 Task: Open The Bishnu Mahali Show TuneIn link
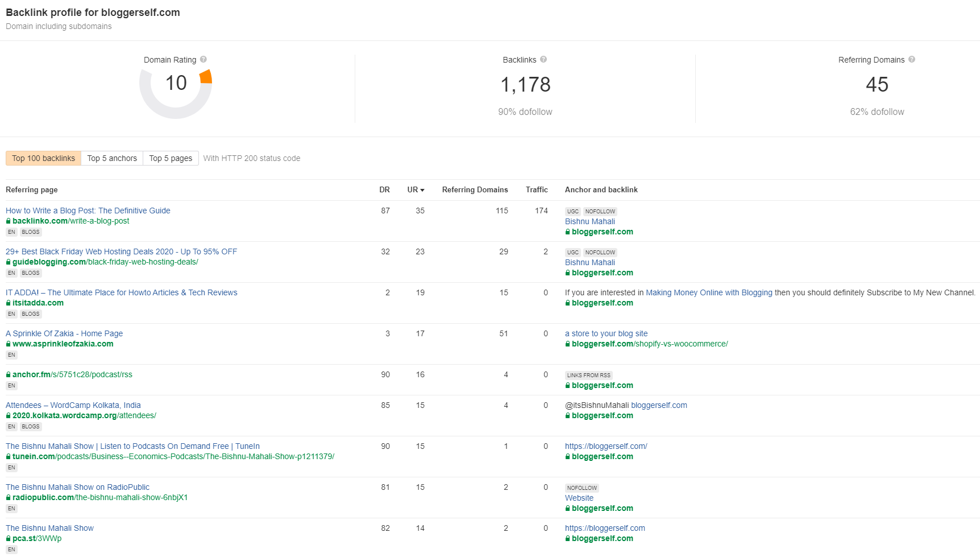[132, 446]
